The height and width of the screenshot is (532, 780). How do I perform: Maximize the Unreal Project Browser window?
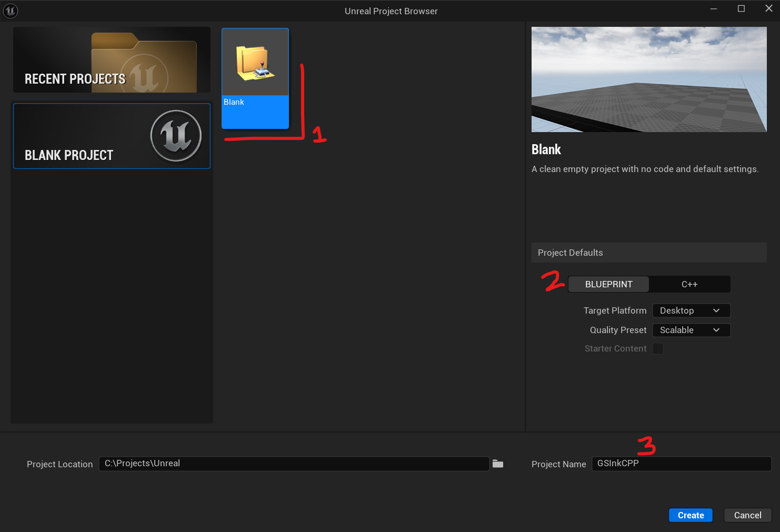point(741,9)
